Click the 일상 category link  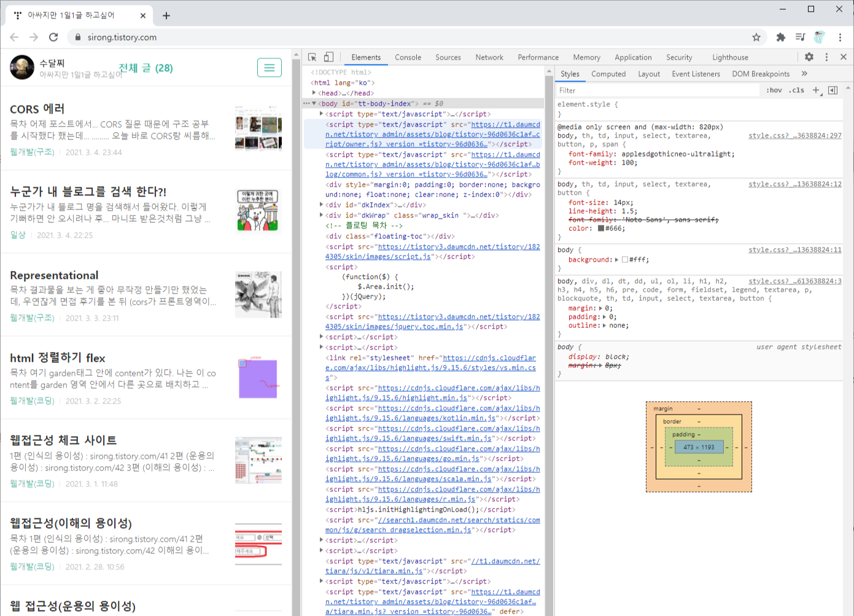click(18, 235)
